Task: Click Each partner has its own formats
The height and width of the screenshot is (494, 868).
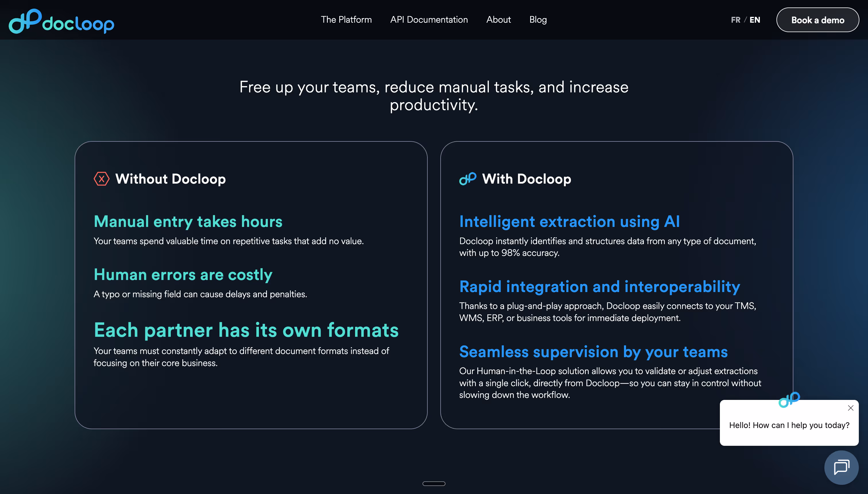Action: (246, 330)
